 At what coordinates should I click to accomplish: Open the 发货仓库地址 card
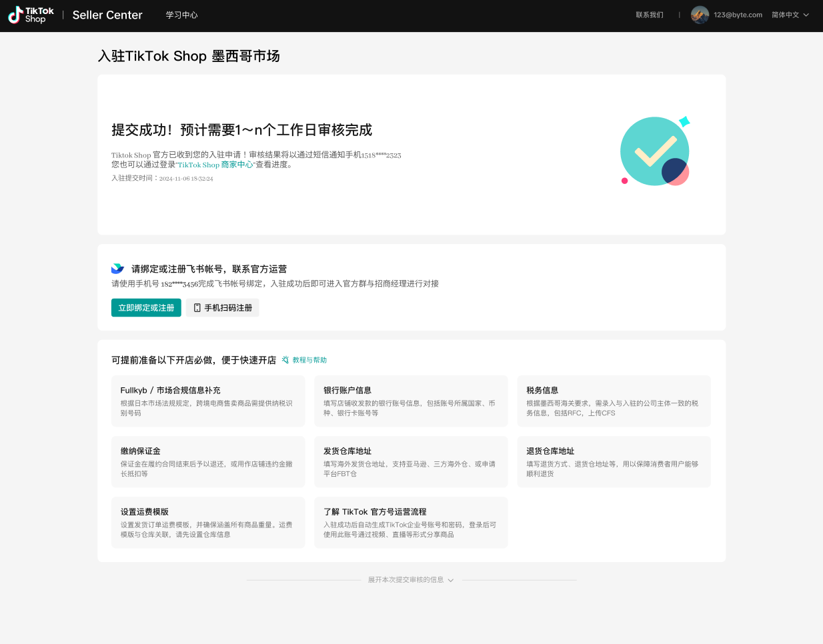click(x=411, y=461)
